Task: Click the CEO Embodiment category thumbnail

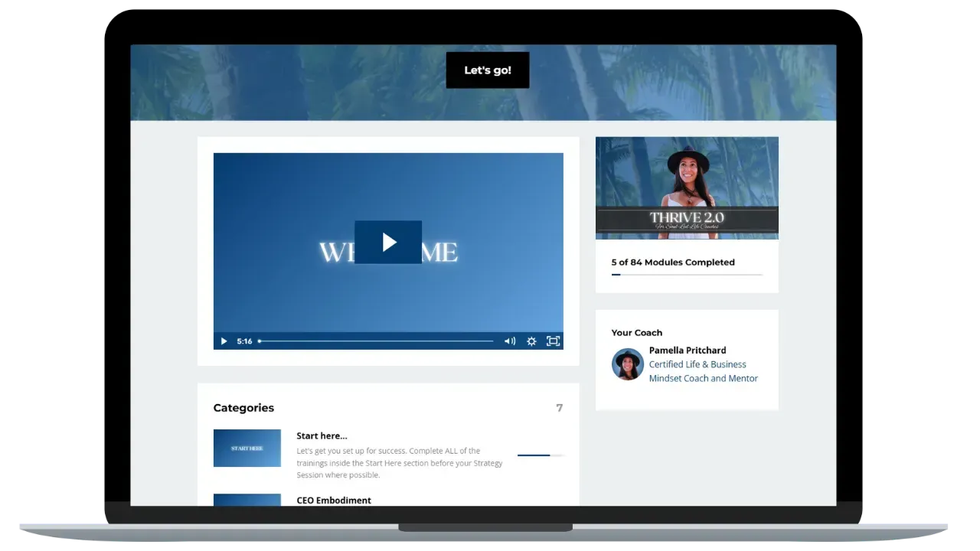Action: (247, 500)
